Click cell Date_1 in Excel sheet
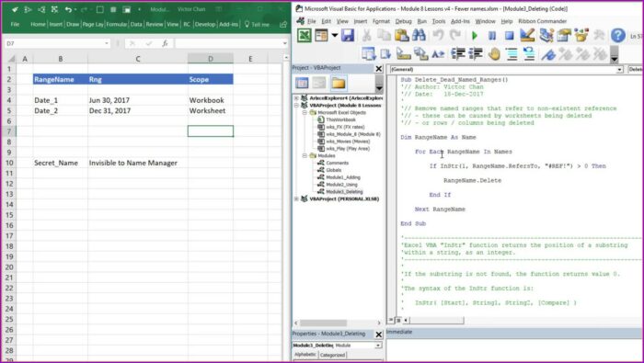The height and width of the screenshot is (363, 644). 61,100
